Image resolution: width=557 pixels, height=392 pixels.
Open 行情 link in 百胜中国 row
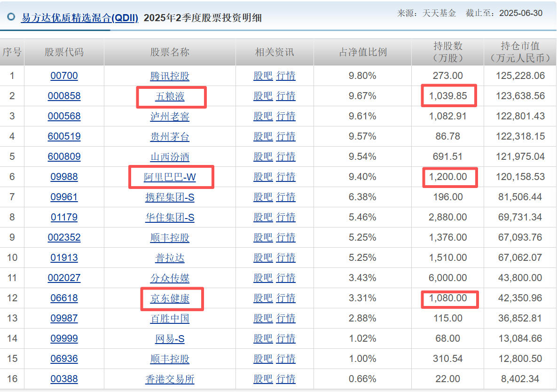pos(286,319)
